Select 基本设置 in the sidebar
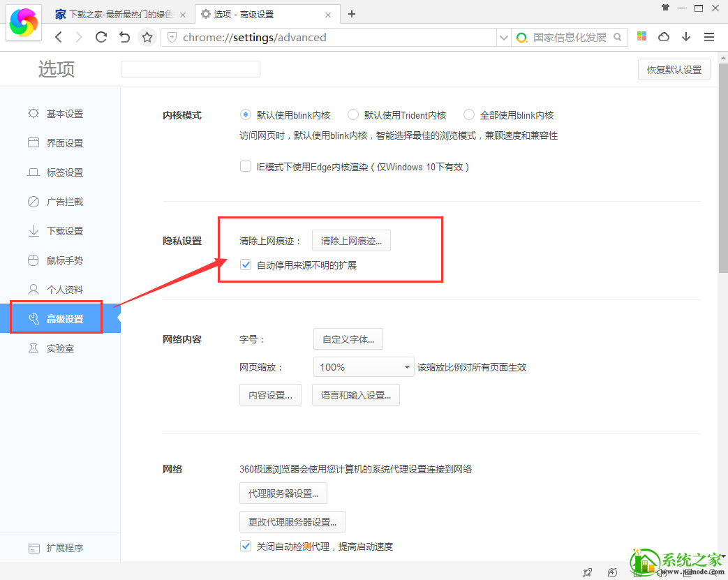Screen dimensions: 728x580 (66, 113)
